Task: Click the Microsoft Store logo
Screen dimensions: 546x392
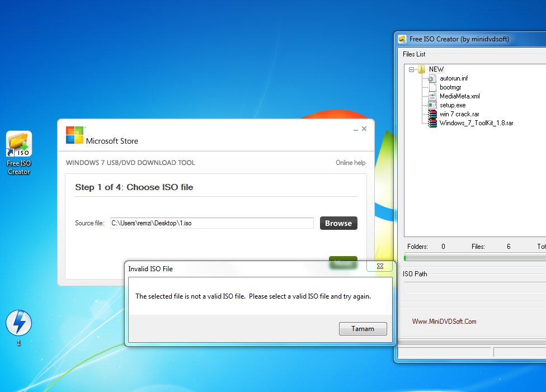Action: (x=74, y=135)
